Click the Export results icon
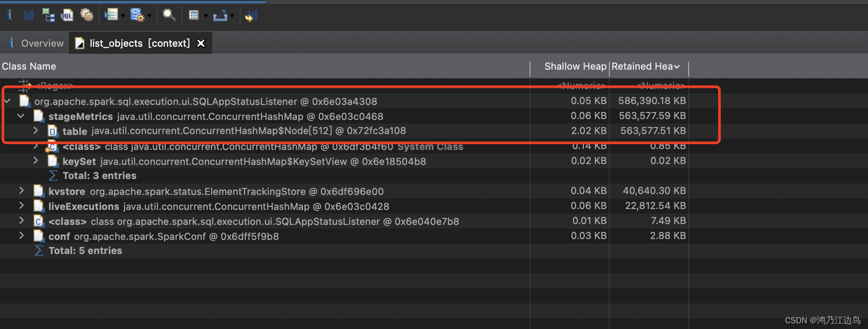Viewport: 868px width, 329px height. (220, 15)
